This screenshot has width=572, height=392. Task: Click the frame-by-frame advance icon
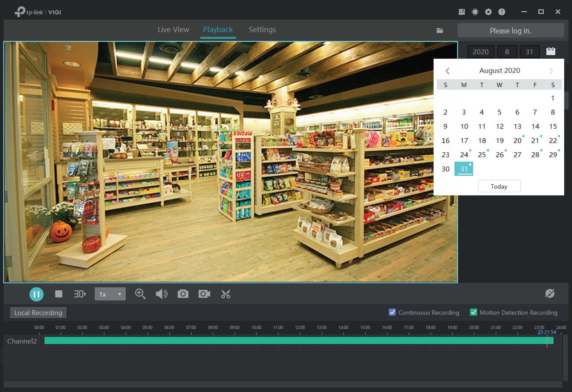click(80, 294)
